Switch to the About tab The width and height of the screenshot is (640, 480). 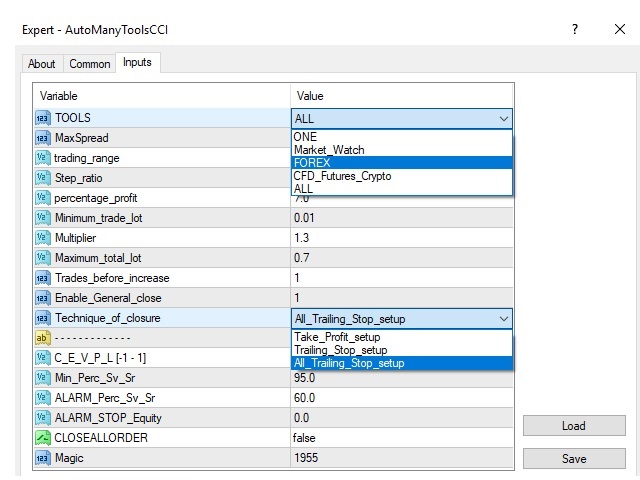click(42, 64)
